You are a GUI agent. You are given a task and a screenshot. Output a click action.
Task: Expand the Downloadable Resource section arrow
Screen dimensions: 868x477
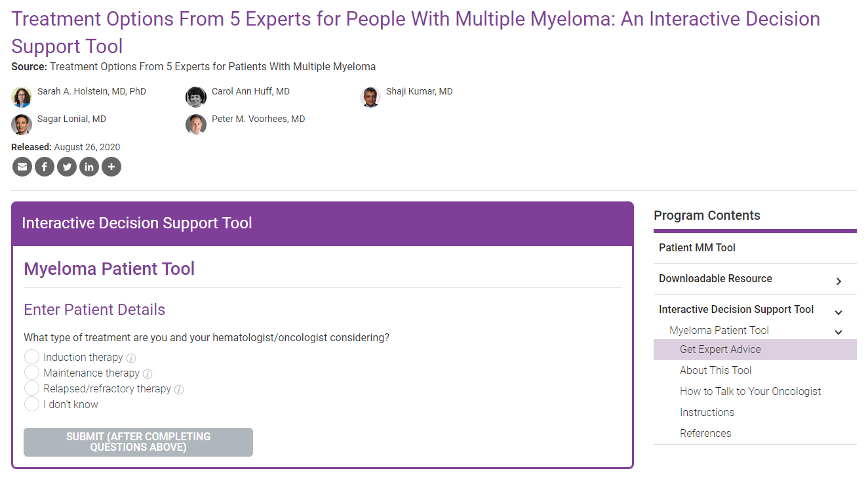[x=838, y=281]
